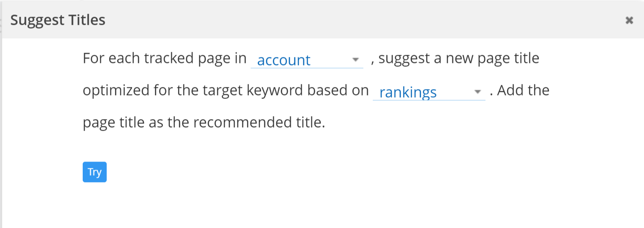Close the Suggest Titles dialog

(629, 20)
